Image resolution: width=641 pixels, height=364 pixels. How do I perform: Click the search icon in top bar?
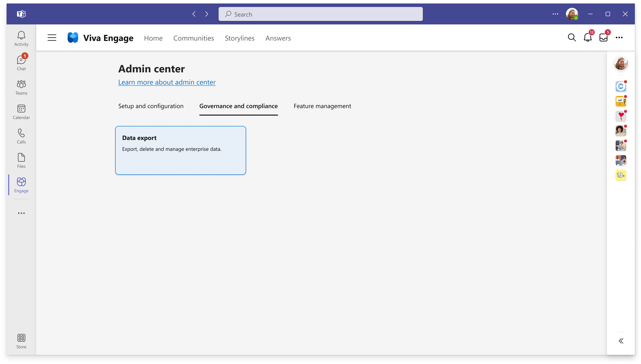pos(571,37)
